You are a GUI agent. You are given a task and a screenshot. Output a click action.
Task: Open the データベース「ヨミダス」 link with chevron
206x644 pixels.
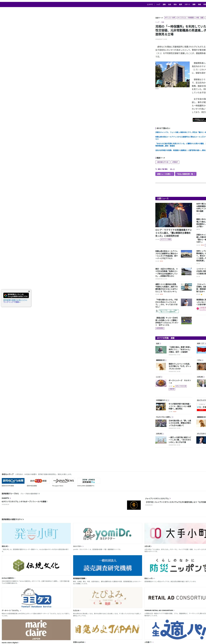tap(11, 611)
